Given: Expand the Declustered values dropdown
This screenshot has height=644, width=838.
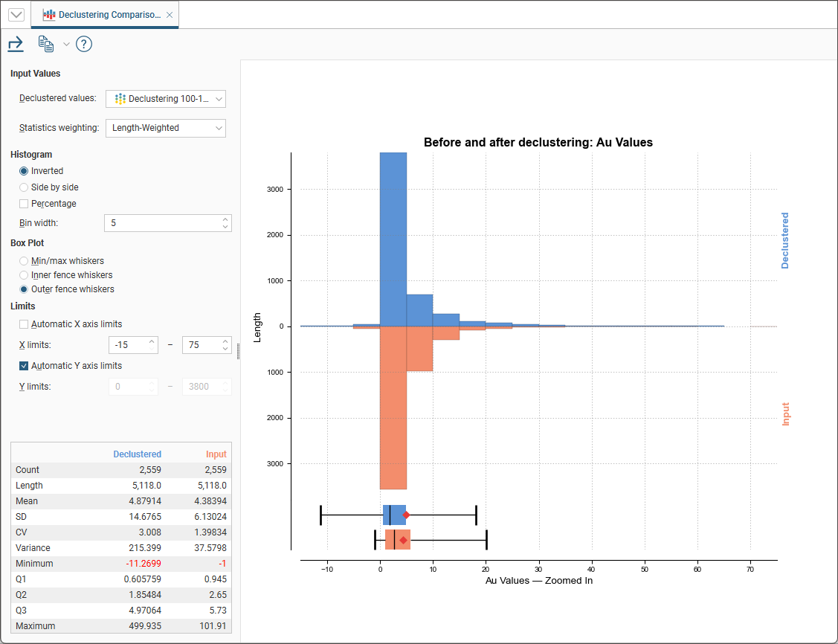Looking at the screenshot, I should [166, 99].
